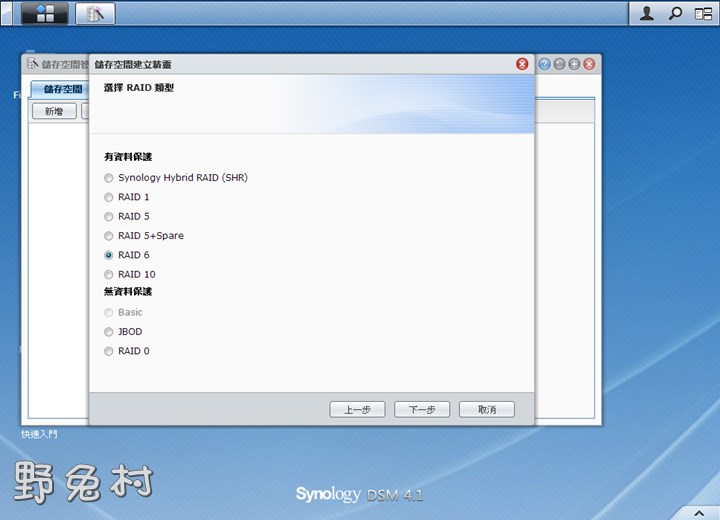Open the DSM main menu icon
Viewport: 720px width, 520px height.
point(45,13)
